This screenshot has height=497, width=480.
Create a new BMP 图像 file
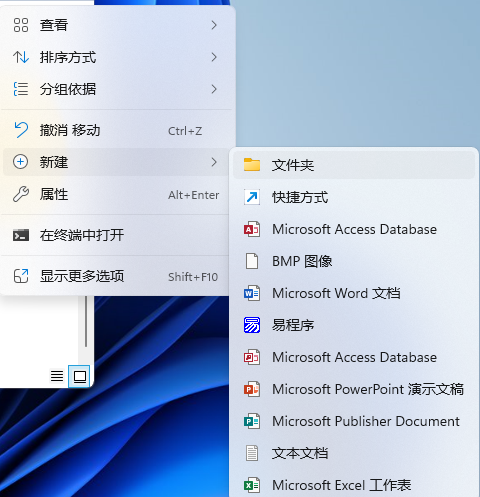click(x=354, y=261)
